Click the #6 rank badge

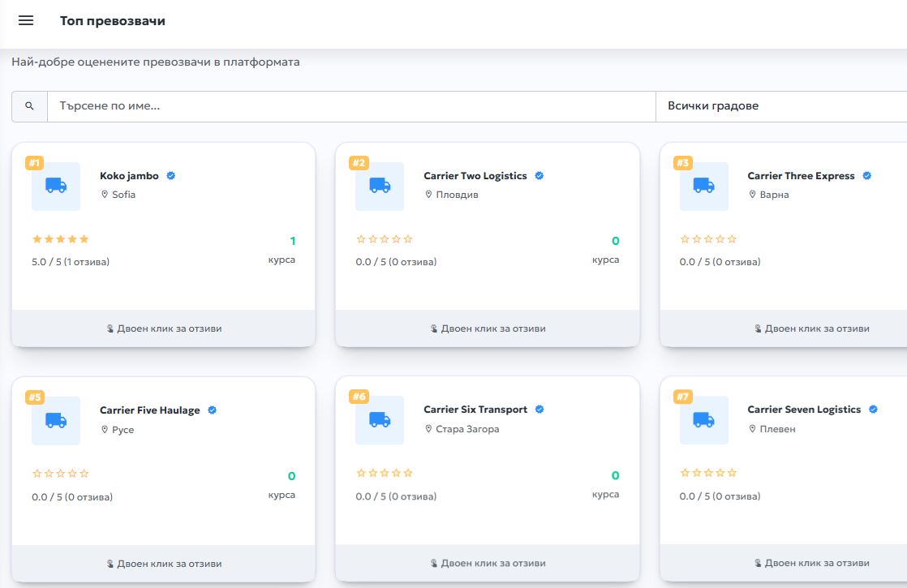(359, 397)
